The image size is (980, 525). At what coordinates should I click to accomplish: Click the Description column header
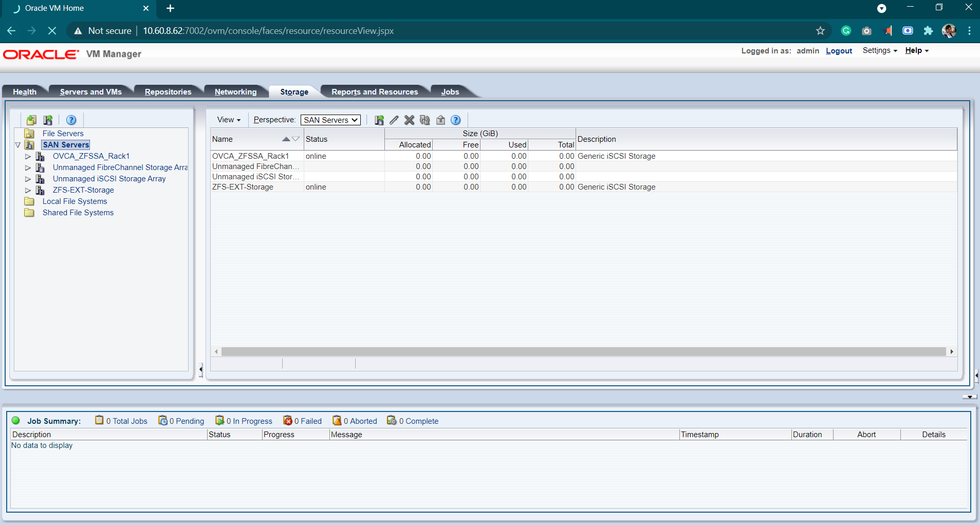pos(766,139)
